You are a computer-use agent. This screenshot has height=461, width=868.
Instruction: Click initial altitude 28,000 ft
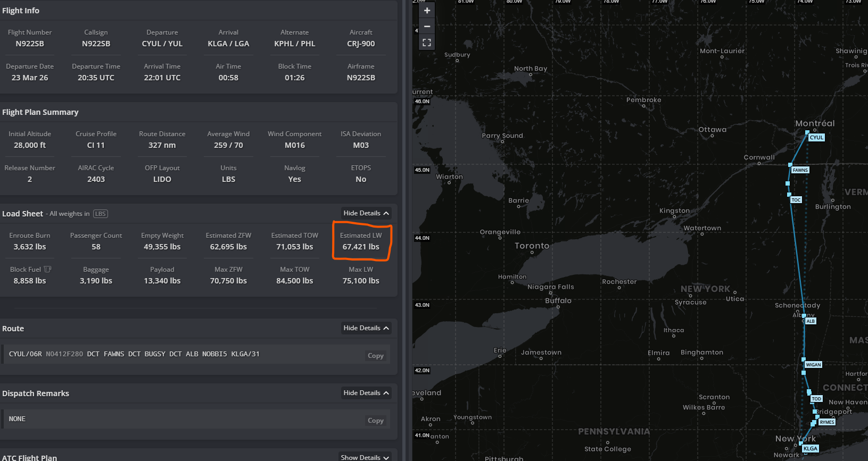[30, 145]
